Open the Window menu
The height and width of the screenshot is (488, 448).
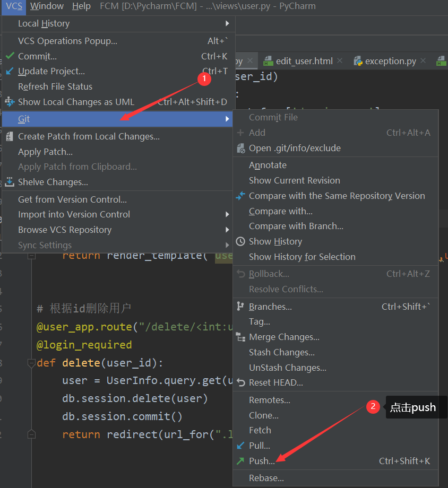coord(47,6)
